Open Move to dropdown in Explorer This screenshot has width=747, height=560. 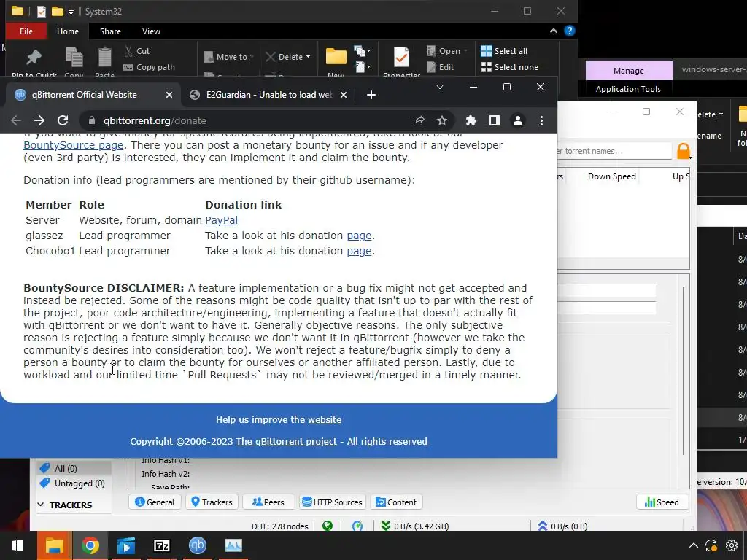pos(228,57)
